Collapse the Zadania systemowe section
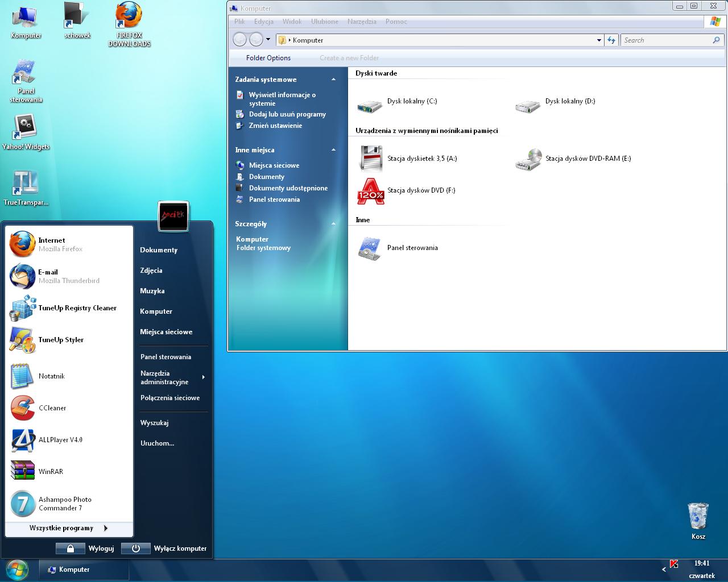Viewport: 728px width, 582px height. [x=333, y=80]
